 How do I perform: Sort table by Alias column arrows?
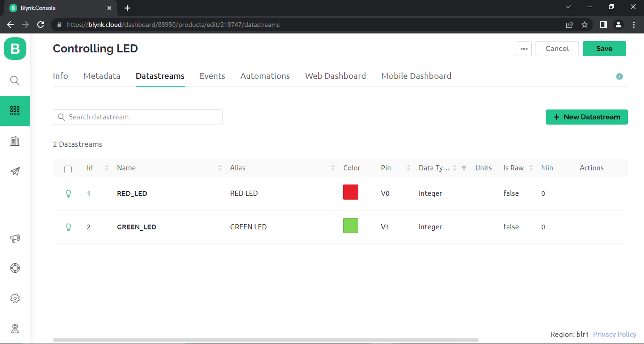(x=333, y=168)
